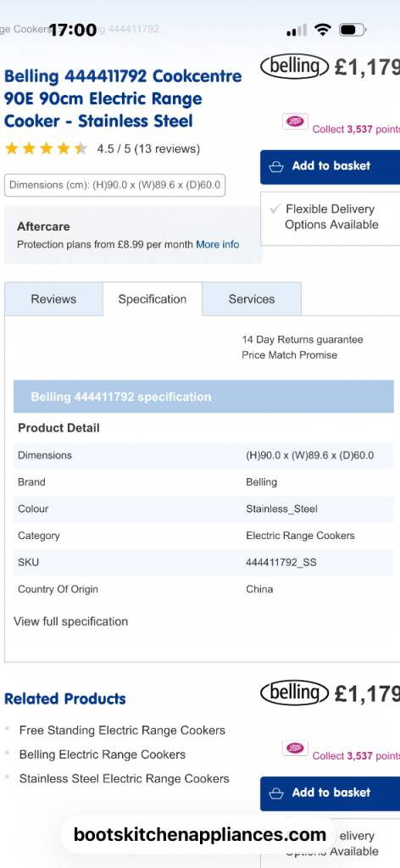The image size is (400, 868).
Task: Click the (13 reviews) rating text
Action: 167,149
